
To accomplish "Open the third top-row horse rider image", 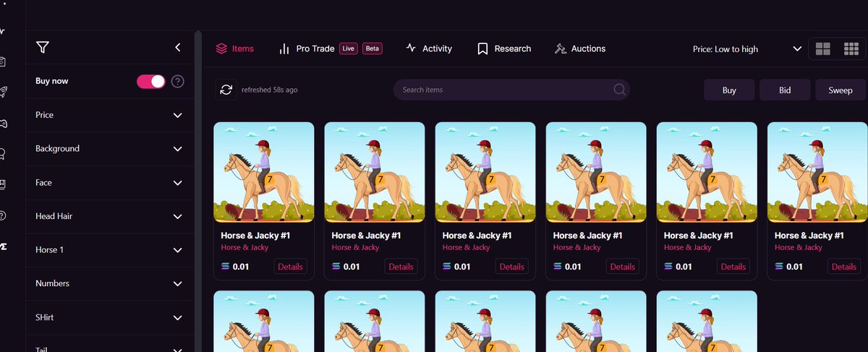I will pyautogui.click(x=485, y=172).
